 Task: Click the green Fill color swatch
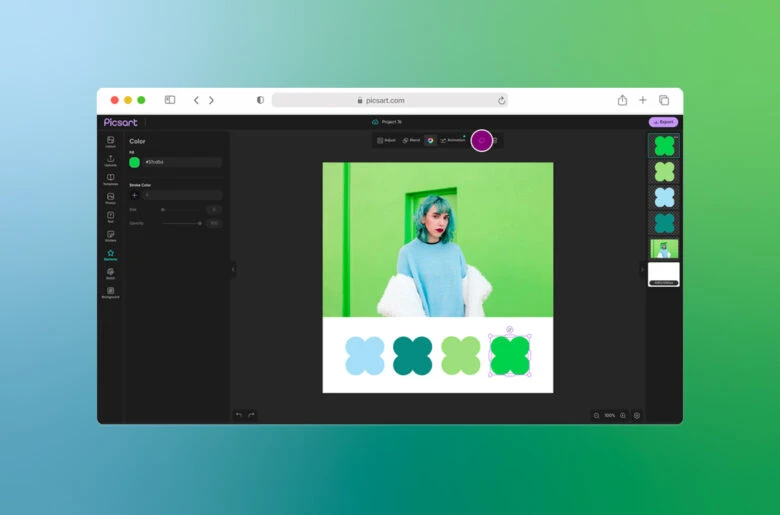134,162
